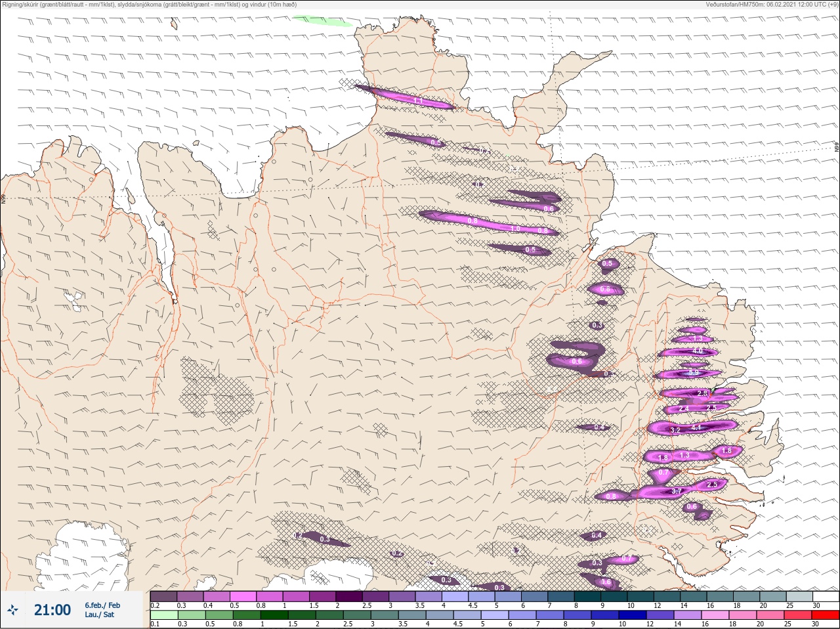Click the 5.9 precipitation value label
Image resolution: width=840 pixels, height=629 pixels.
point(693,372)
